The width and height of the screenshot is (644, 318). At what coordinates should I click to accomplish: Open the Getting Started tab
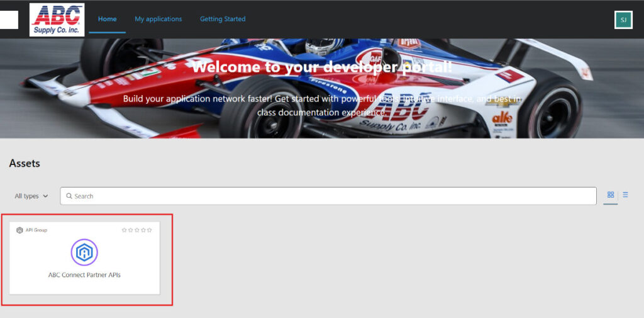[x=223, y=19]
